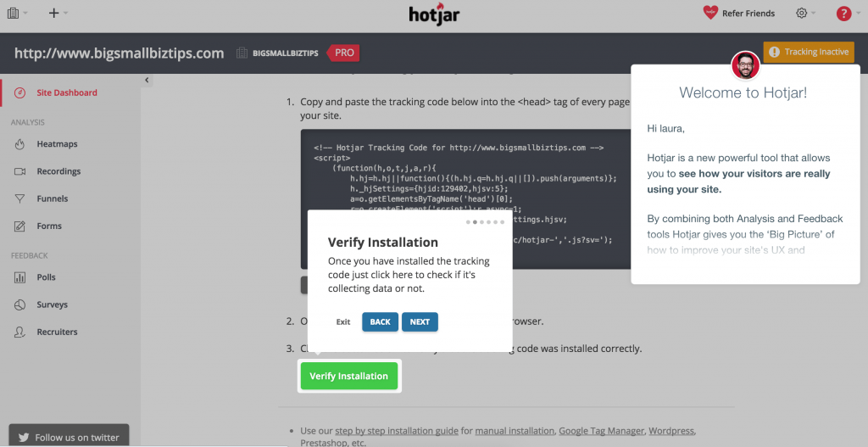The image size is (868, 447).
Task: Click the Tracking Inactive status badge
Action: tap(808, 52)
